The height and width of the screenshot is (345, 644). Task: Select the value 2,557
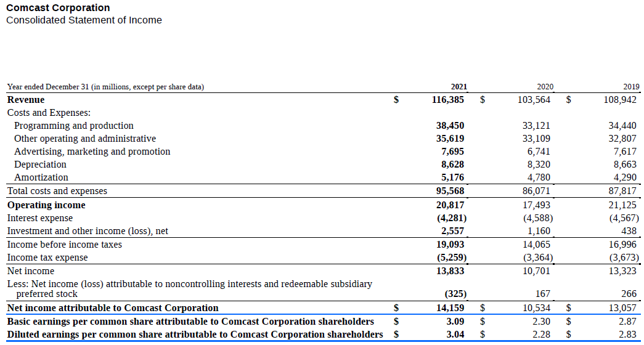pyautogui.click(x=452, y=231)
